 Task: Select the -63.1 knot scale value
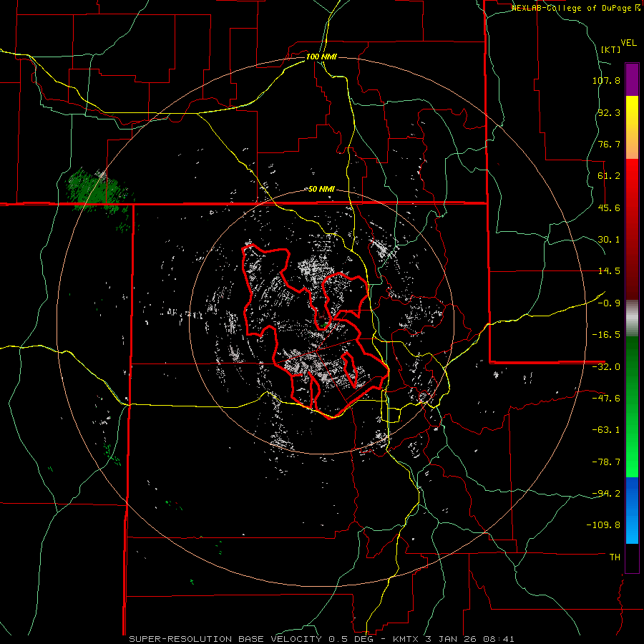(x=606, y=430)
